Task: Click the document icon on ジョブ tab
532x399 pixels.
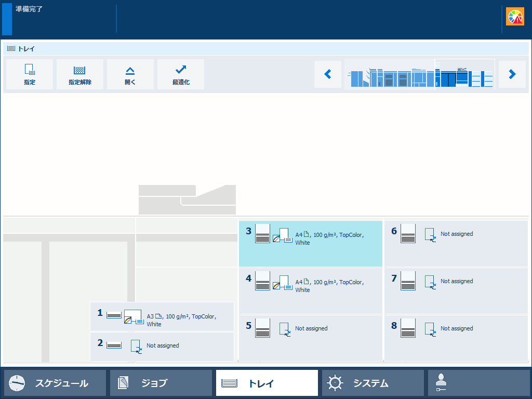Action: click(x=123, y=383)
